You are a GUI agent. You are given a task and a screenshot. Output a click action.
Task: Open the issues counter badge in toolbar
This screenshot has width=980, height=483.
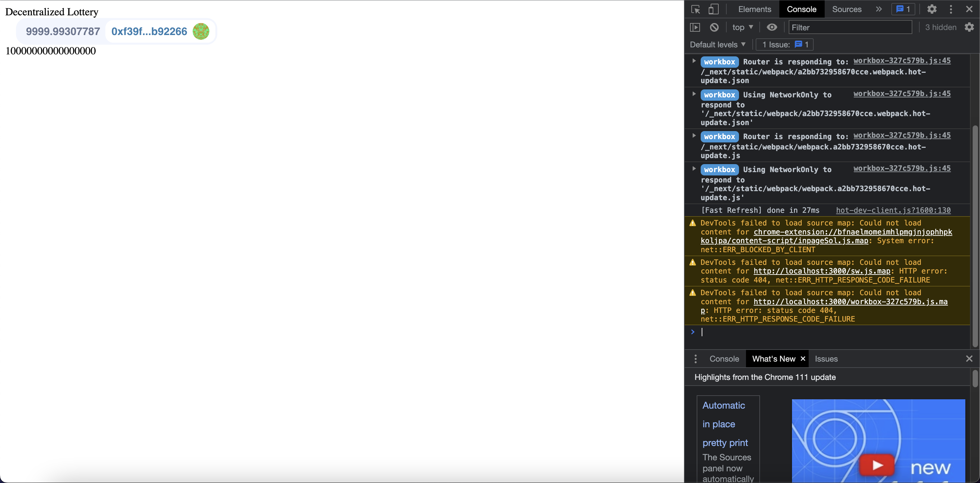coord(903,9)
